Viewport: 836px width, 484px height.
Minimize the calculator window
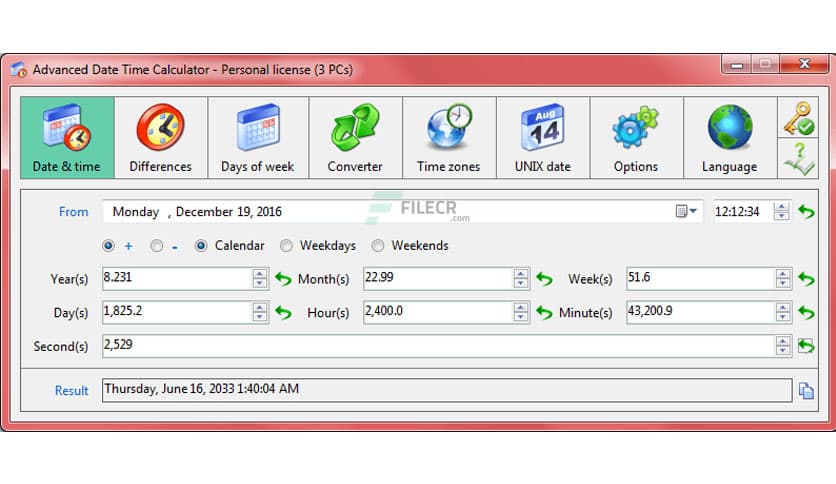coord(737,65)
